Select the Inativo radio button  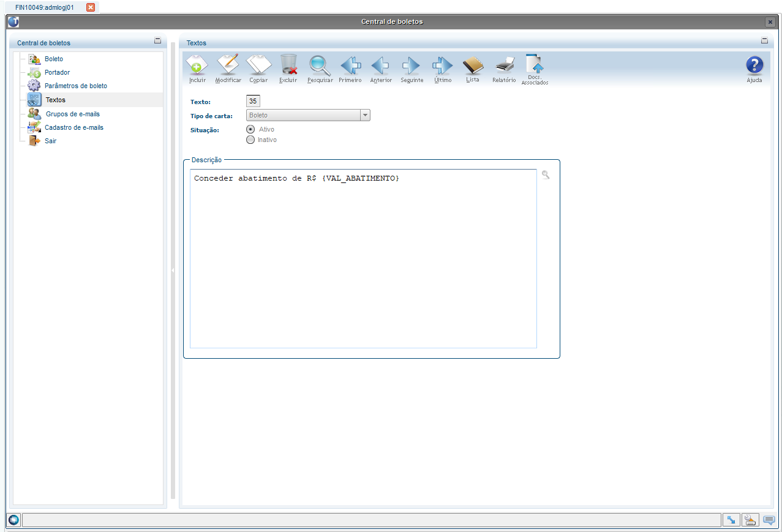(250, 140)
